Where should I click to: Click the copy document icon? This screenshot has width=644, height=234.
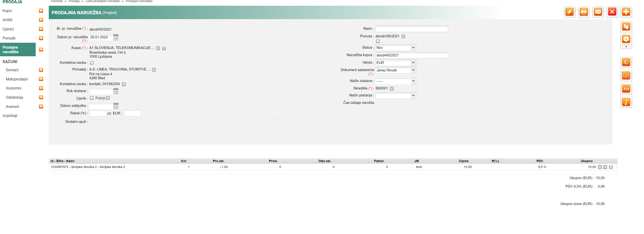click(626, 27)
